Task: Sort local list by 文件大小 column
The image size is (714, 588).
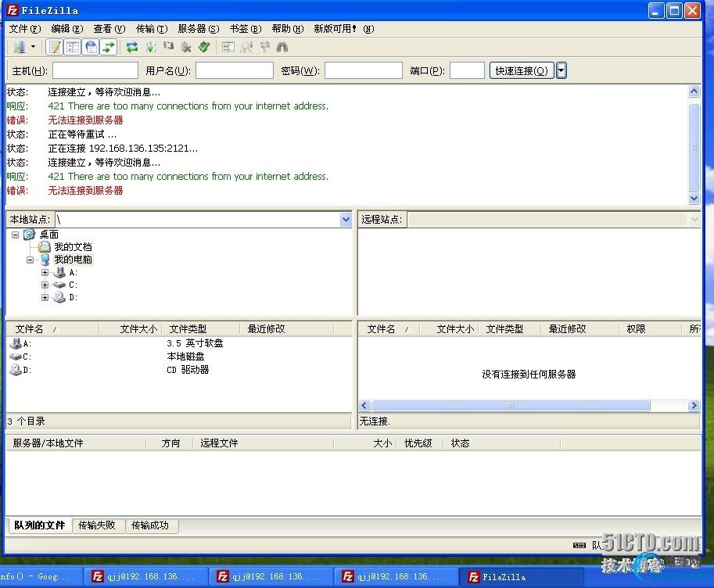Action: [x=131, y=329]
